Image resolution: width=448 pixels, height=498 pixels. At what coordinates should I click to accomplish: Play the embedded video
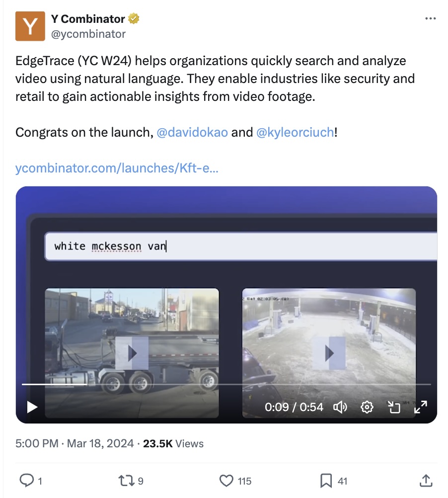[x=32, y=407]
